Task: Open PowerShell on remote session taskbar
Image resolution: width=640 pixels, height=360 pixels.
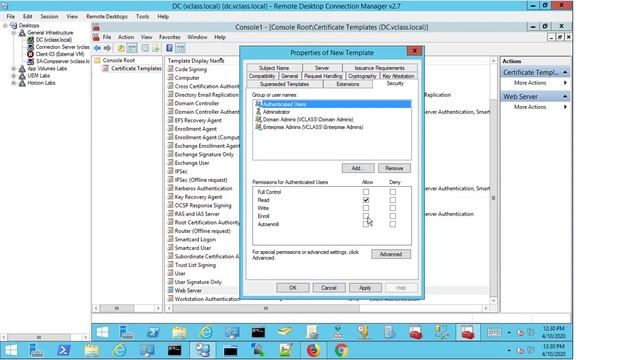Action: (x=153, y=333)
